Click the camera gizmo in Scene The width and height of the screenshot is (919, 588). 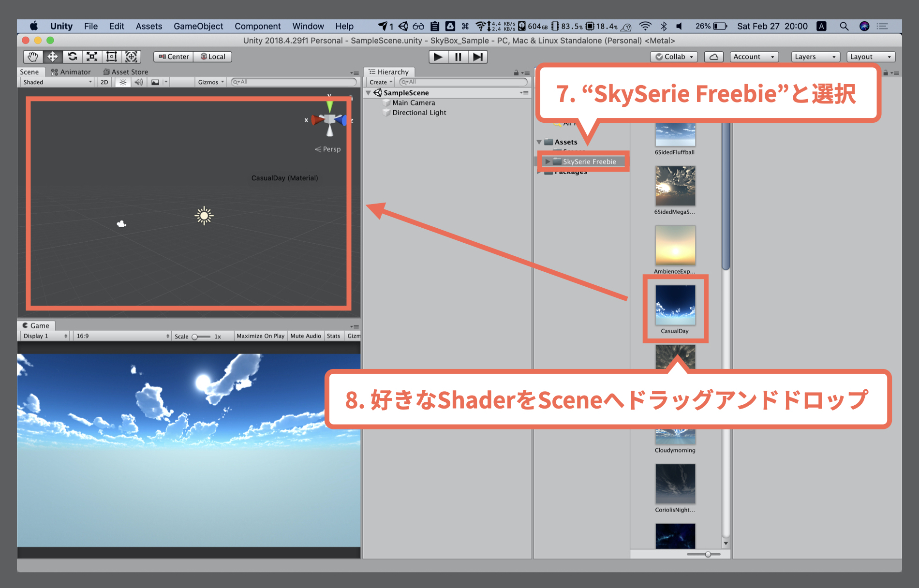[x=121, y=223]
